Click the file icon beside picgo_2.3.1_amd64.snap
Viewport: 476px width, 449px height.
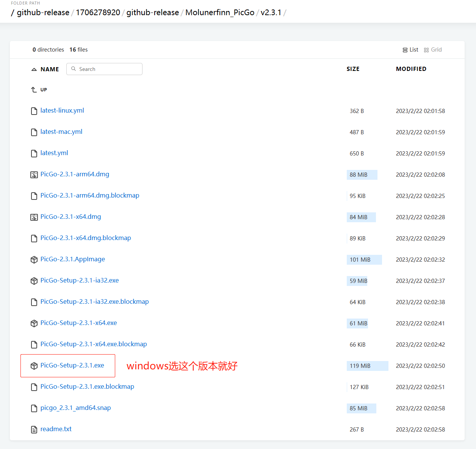34,408
